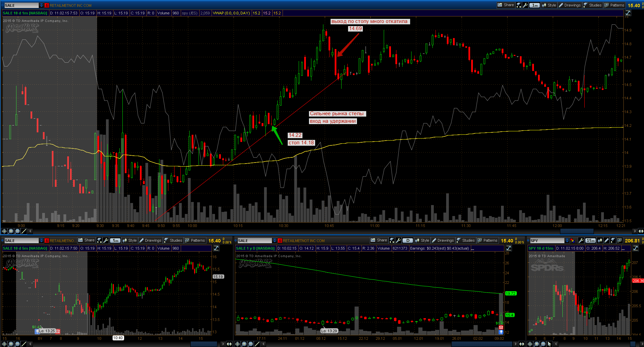Click the main chart horizontal scrollbar thumb

coord(576,231)
